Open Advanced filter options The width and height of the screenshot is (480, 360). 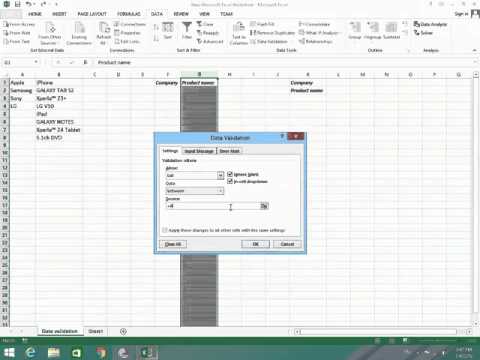(x=210, y=41)
